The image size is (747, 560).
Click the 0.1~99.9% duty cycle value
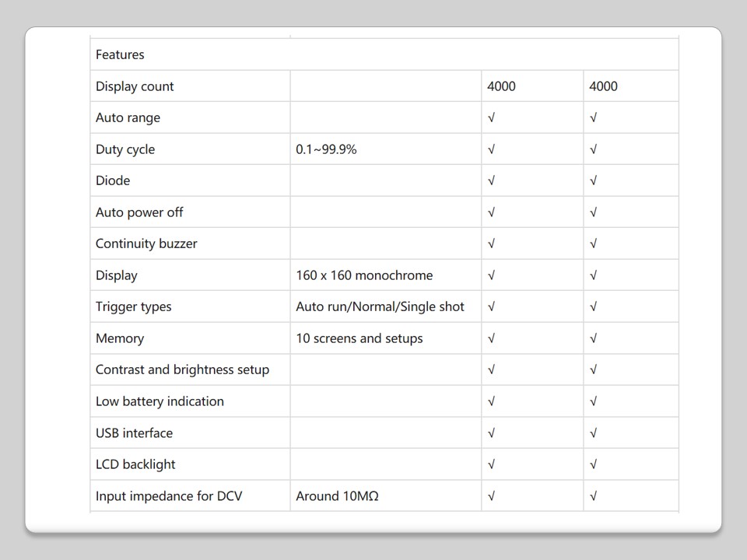point(326,149)
